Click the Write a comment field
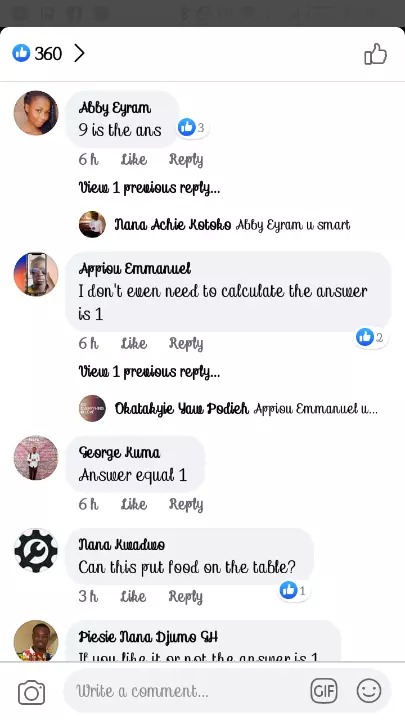The image size is (405, 720). [x=188, y=691]
